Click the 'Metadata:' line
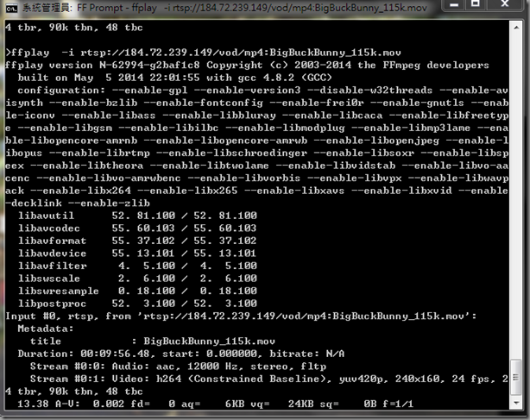This screenshot has width=530, height=420. (x=46, y=329)
